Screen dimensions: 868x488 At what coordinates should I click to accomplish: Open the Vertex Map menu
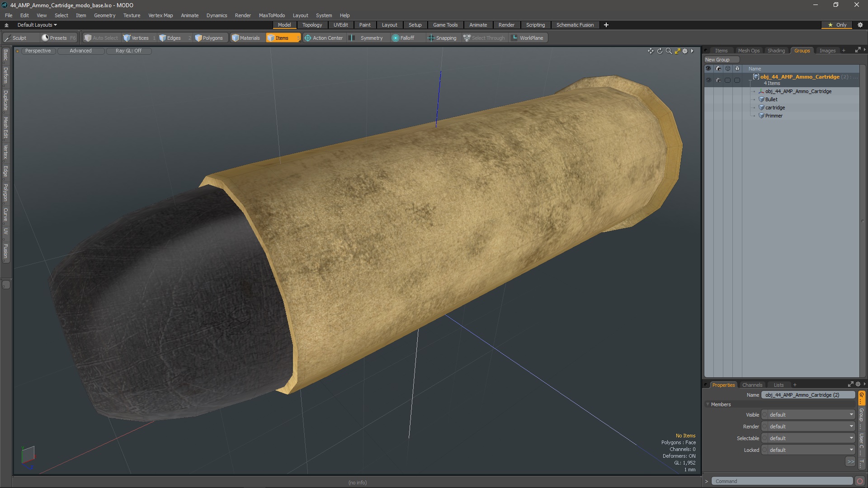coord(160,15)
